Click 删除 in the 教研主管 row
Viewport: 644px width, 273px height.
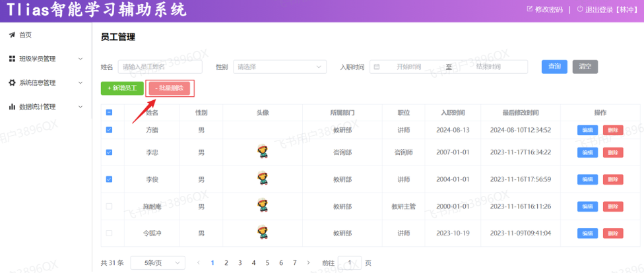tap(613, 206)
